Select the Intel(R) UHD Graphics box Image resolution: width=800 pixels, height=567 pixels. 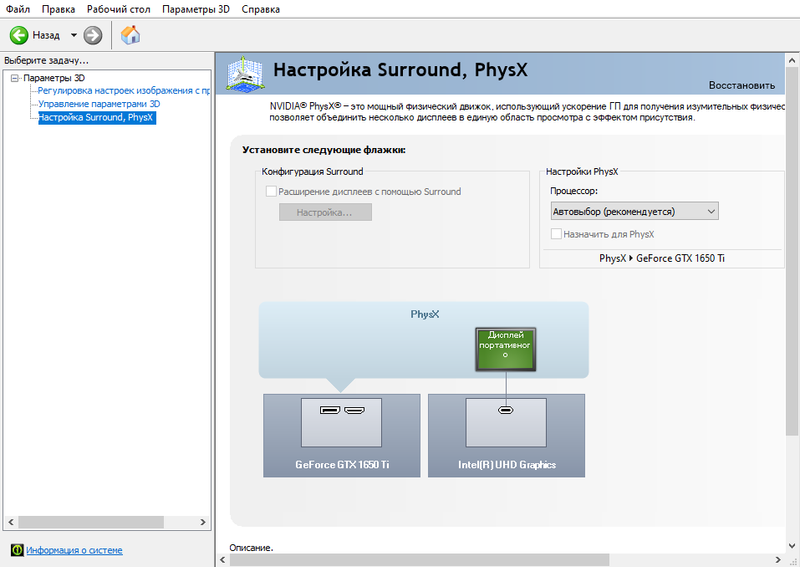tap(506, 435)
